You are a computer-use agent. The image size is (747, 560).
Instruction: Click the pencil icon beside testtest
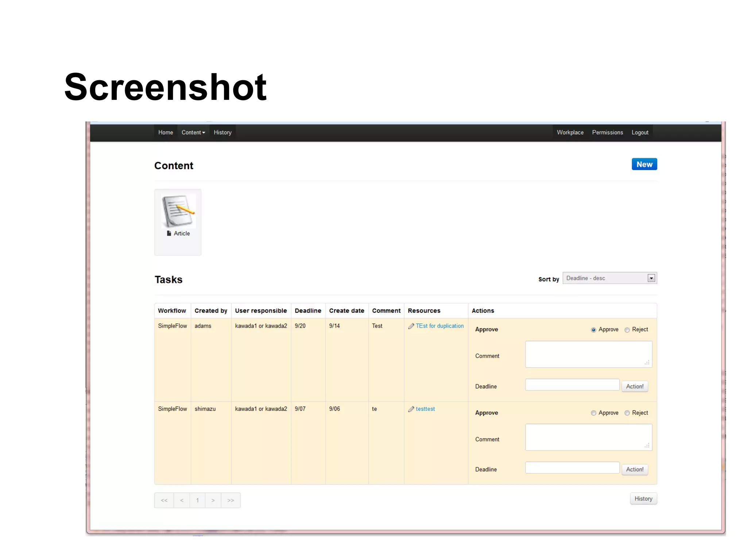[411, 409]
